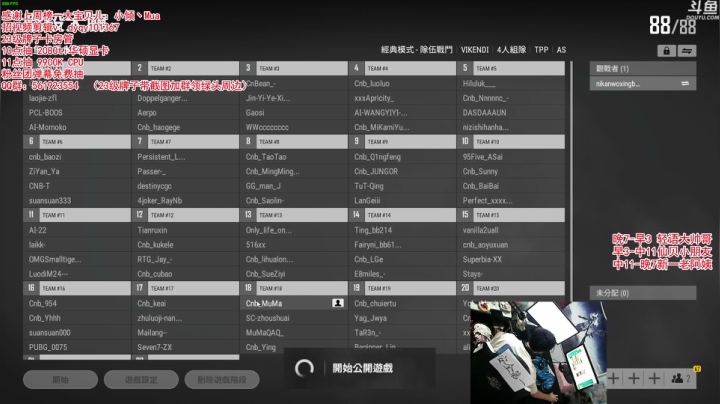Image resolution: width=720 pixels, height=404 pixels.
Task: Select player Cnb_TaoTao in team 8
Action: pos(294,157)
